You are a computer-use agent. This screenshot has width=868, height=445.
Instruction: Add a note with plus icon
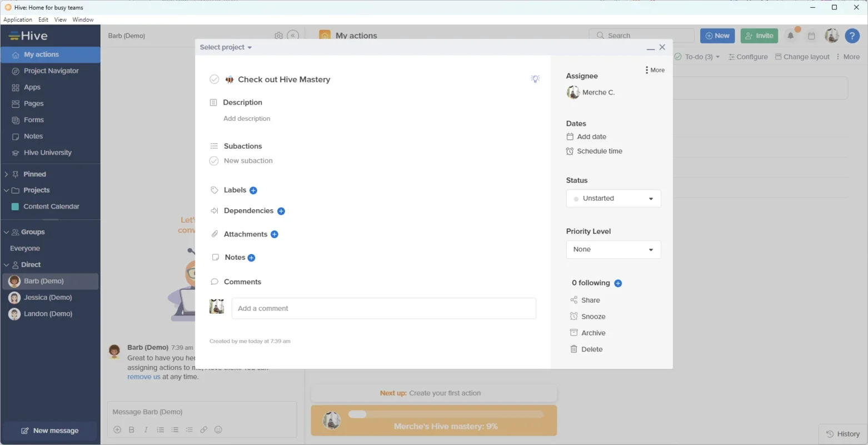pos(251,258)
